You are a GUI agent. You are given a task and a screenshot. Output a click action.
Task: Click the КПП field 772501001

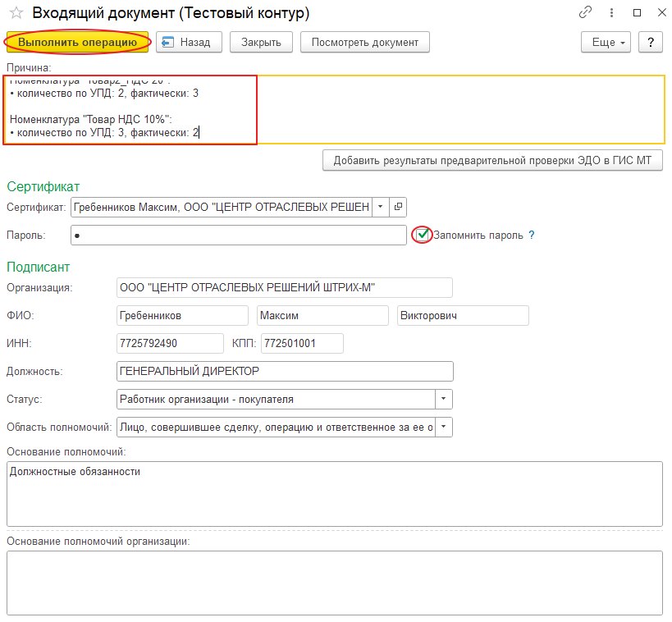pyautogui.click(x=302, y=343)
